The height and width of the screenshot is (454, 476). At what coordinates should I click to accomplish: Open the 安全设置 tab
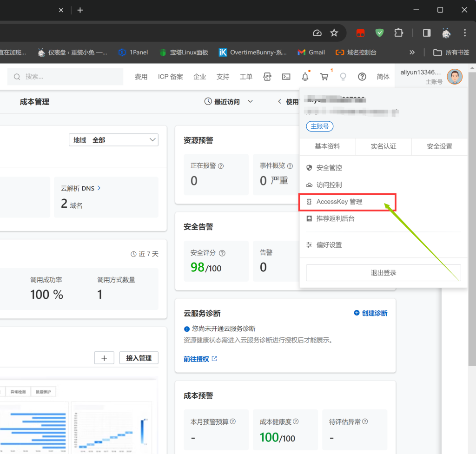coord(439,146)
